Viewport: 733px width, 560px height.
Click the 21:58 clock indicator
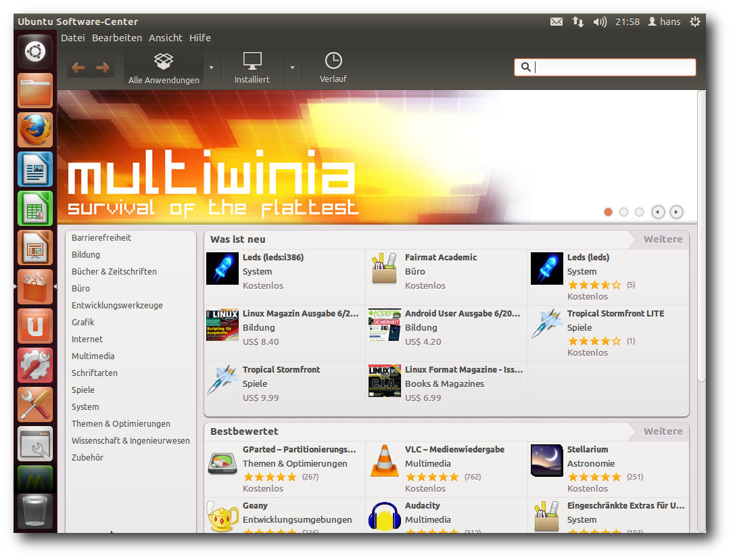(628, 22)
